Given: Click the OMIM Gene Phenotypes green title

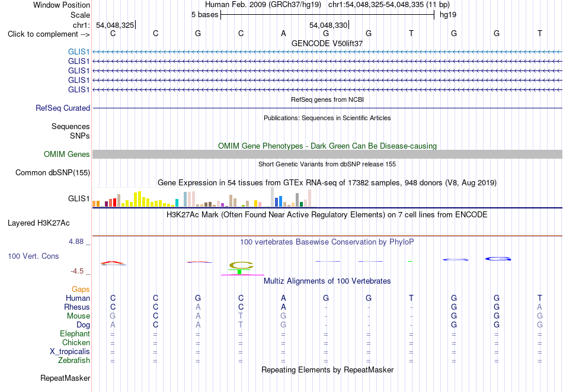Looking at the screenshot, I should pyautogui.click(x=327, y=146).
